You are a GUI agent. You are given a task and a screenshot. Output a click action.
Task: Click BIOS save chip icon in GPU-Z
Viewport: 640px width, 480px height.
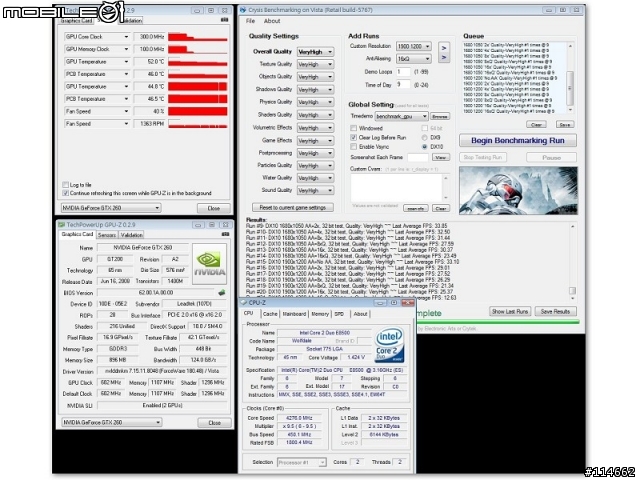click(222, 293)
